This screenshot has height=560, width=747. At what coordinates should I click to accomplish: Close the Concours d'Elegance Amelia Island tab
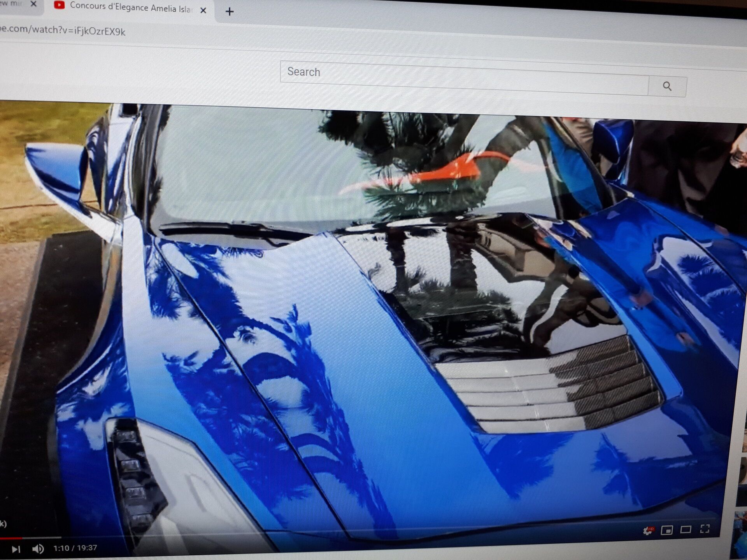tap(203, 10)
